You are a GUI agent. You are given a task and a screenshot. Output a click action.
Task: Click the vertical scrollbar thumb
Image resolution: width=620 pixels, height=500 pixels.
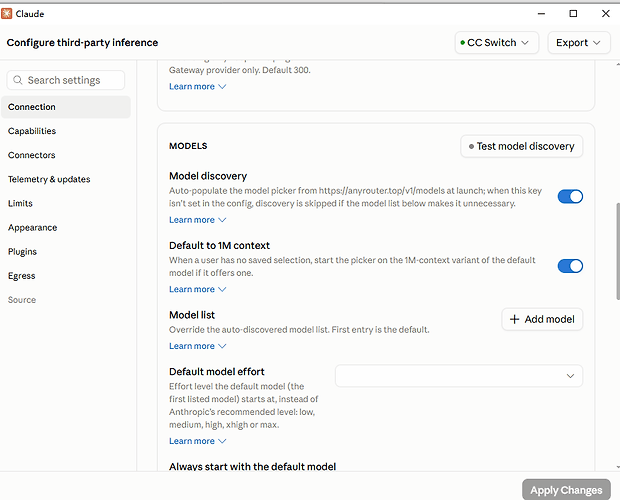coord(618,251)
